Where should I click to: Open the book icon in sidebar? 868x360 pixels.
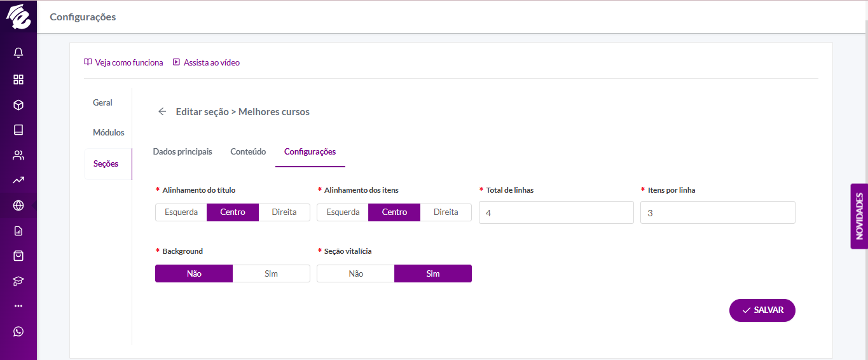(18, 130)
